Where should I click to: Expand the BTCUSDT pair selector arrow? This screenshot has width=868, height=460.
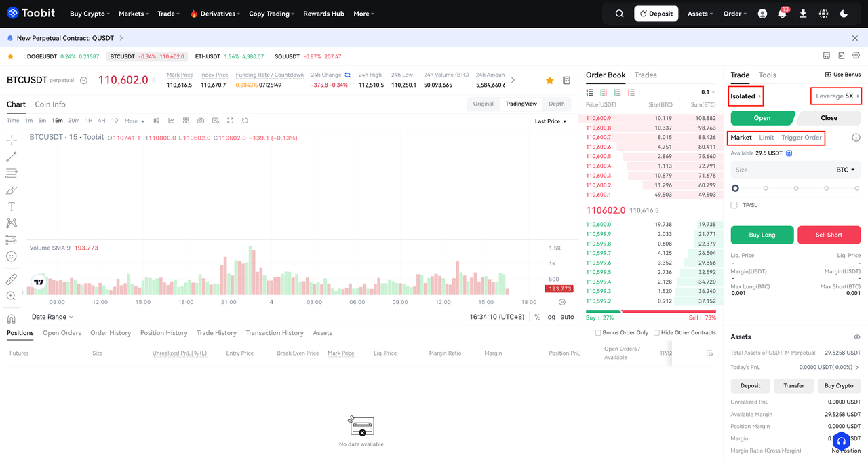tap(83, 81)
